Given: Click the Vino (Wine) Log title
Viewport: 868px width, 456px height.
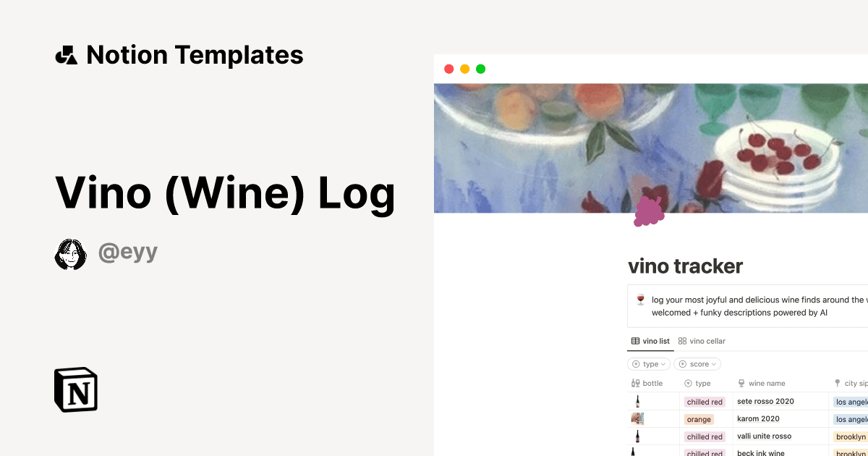Looking at the screenshot, I should (x=226, y=193).
